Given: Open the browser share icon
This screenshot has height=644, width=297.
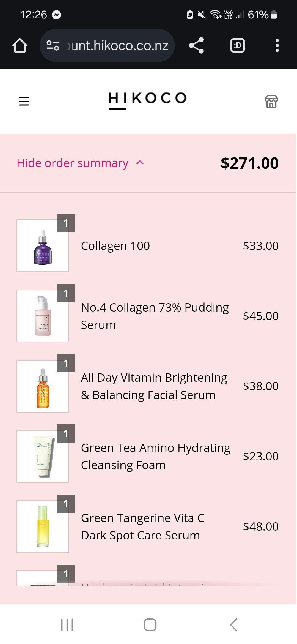Looking at the screenshot, I should [x=196, y=45].
